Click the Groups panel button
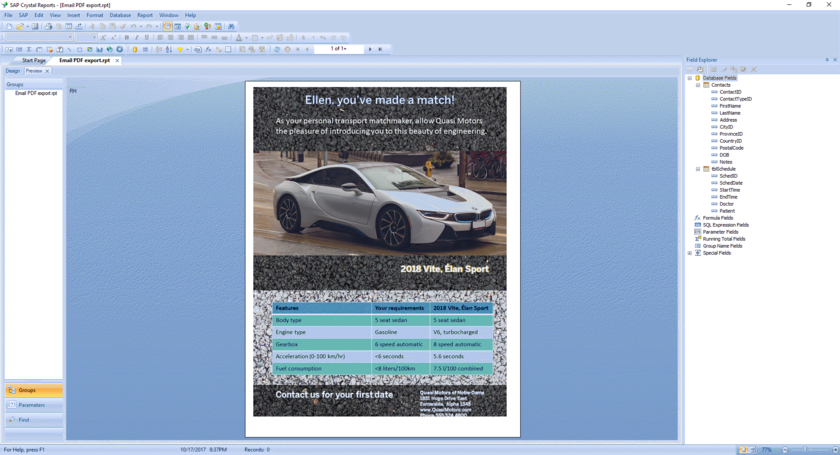 (x=34, y=390)
